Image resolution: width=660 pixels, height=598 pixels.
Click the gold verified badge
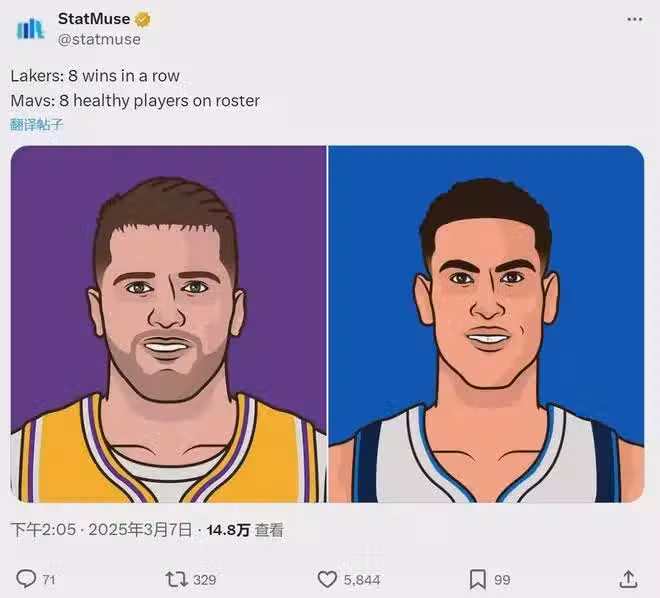point(143,19)
